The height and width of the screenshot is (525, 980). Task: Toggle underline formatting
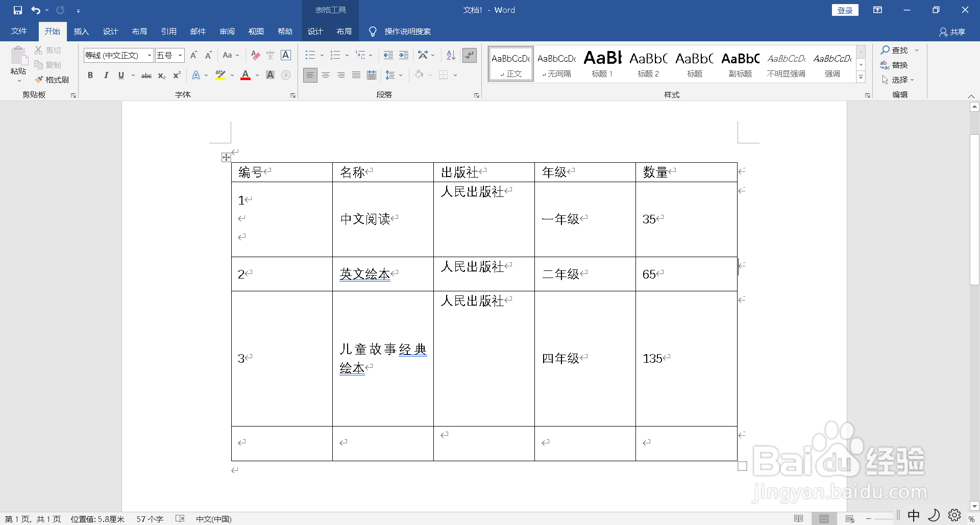pyautogui.click(x=121, y=75)
